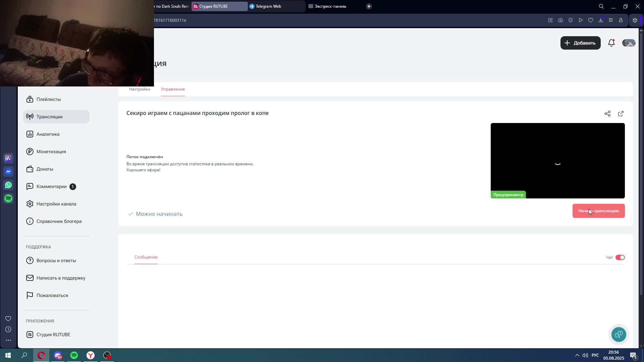Click the Предпросмотр video preview
The height and width of the screenshot is (362, 644).
557,160
